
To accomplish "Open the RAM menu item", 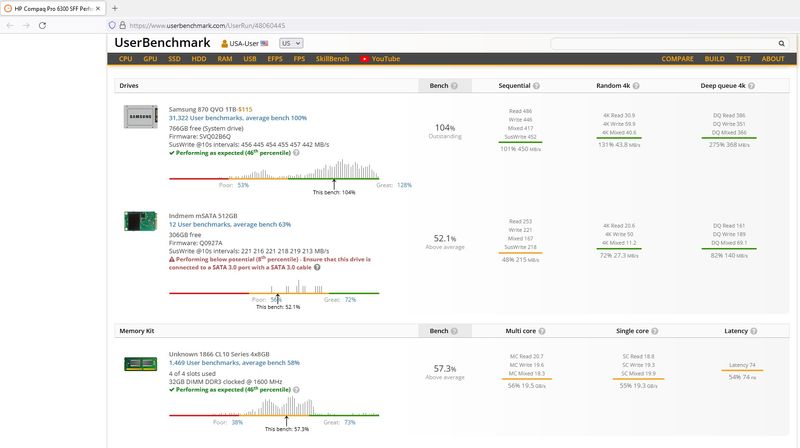I will (224, 59).
